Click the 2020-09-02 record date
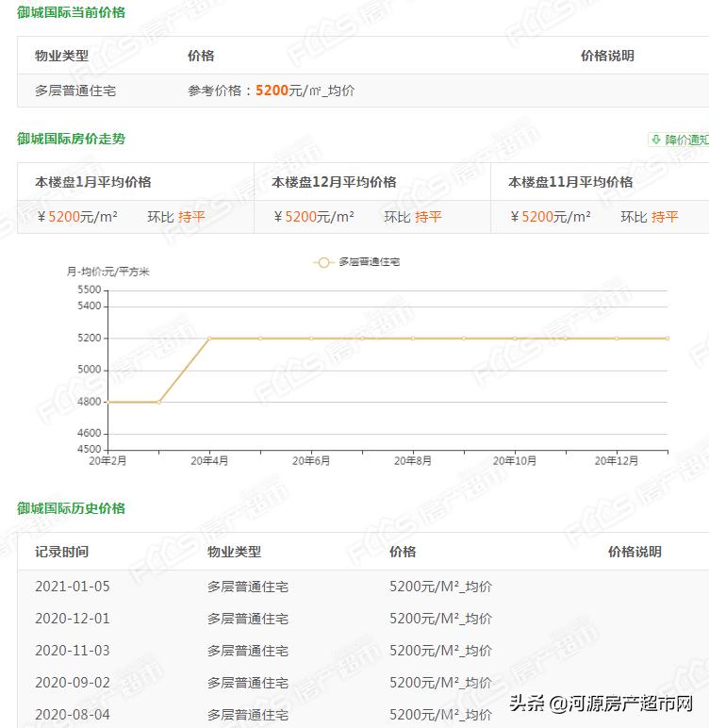Viewport: 709px width, 728px height. pos(73,683)
